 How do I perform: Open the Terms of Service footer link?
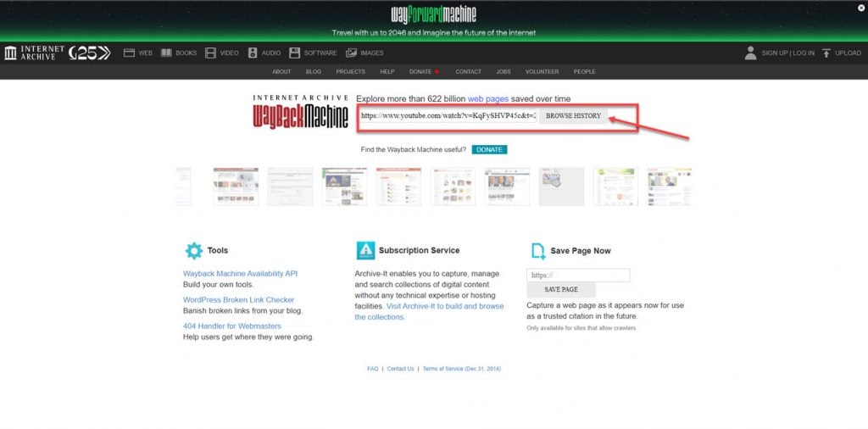tap(462, 369)
